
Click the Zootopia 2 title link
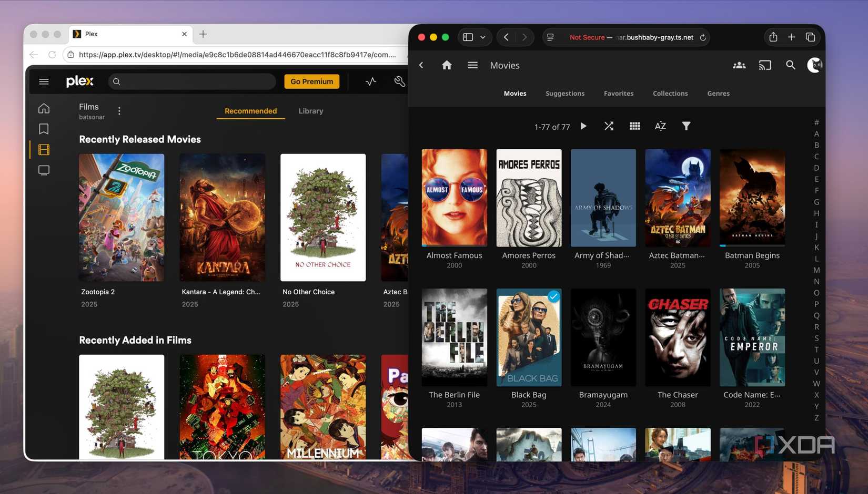pyautogui.click(x=98, y=292)
